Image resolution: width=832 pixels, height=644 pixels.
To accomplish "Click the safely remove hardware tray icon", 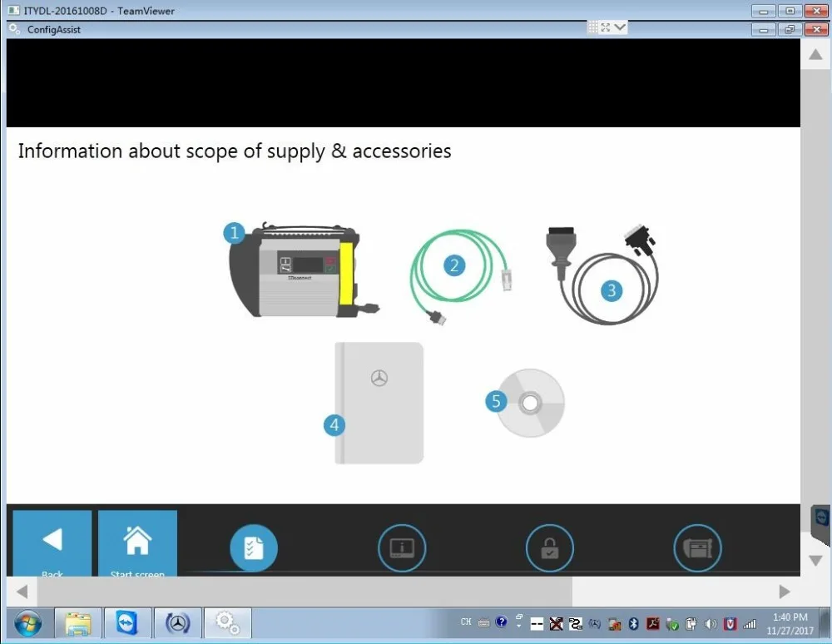I will (672, 624).
